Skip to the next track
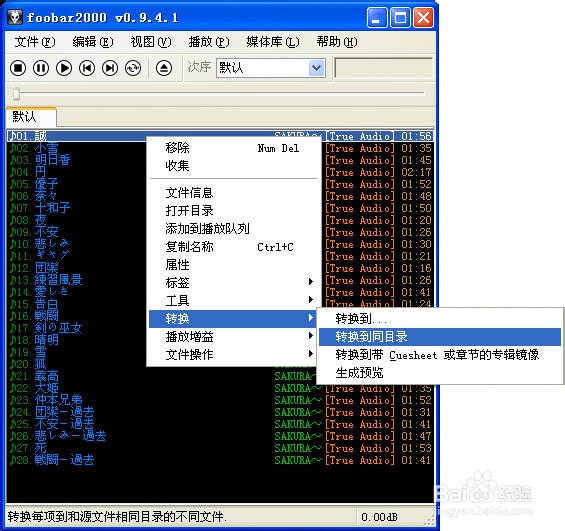This screenshot has width=565, height=531. [110, 68]
